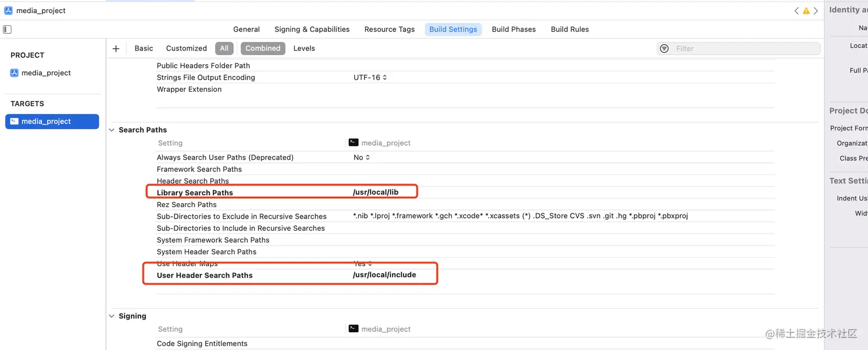868x350 pixels.
Task: Select the Basic settings filter
Action: [144, 49]
